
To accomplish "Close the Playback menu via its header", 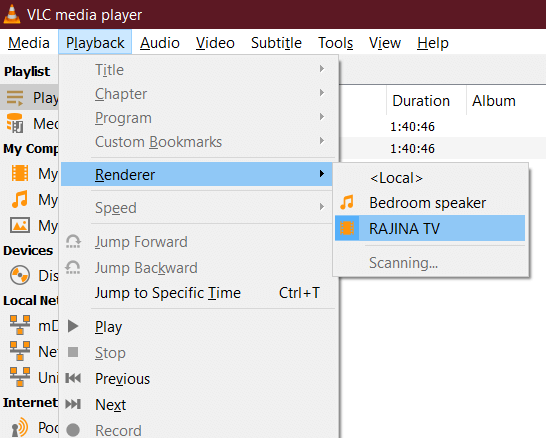I will (x=95, y=42).
